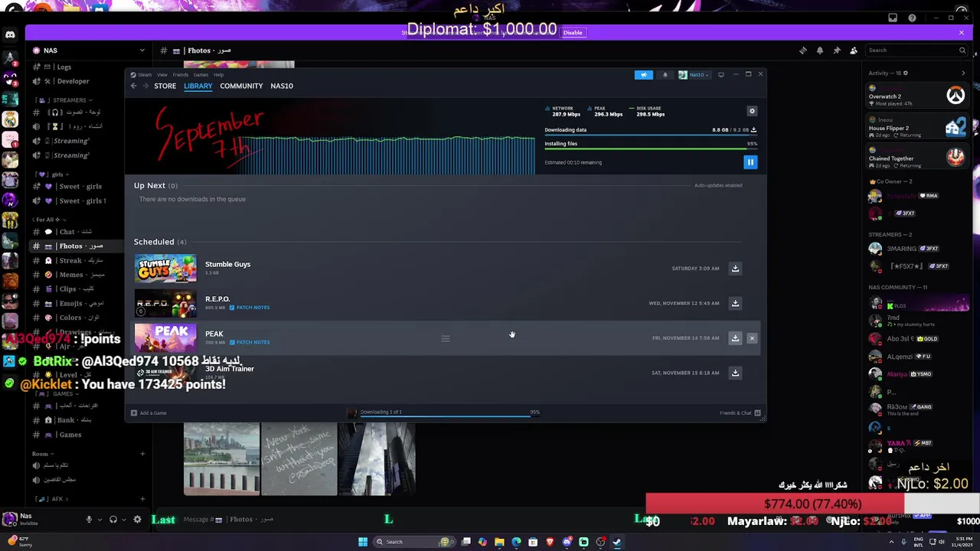Open Games menu in Steam
Image resolution: width=980 pixels, height=551 pixels.
[x=201, y=75]
